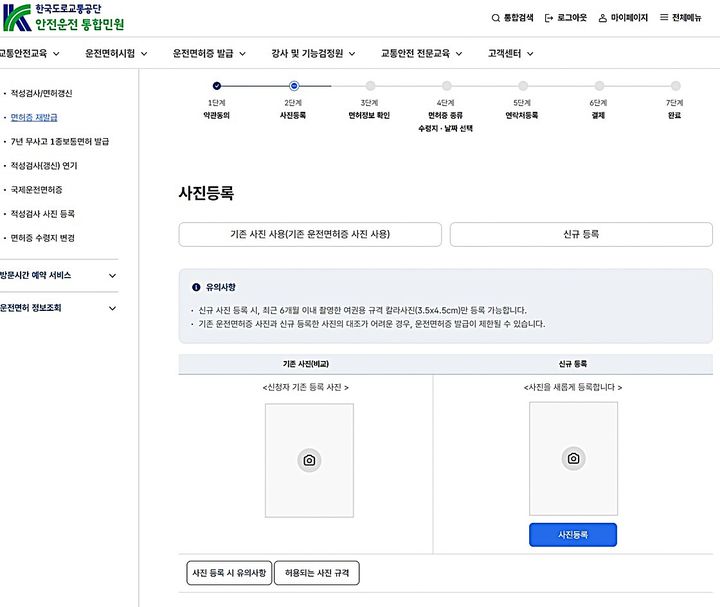720x607 pixels.
Task: Click step 1 약관동의 progress marker
Action: [x=217, y=86]
